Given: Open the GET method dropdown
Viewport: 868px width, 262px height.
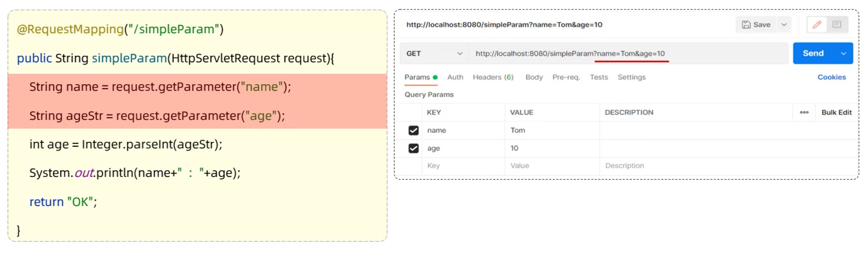Looking at the screenshot, I should tap(434, 54).
